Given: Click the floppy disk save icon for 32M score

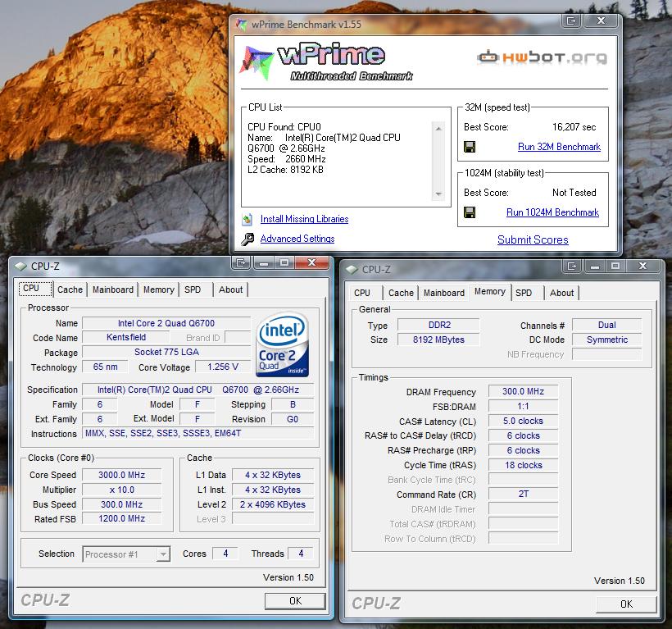Looking at the screenshot, I should pos(470,147).
